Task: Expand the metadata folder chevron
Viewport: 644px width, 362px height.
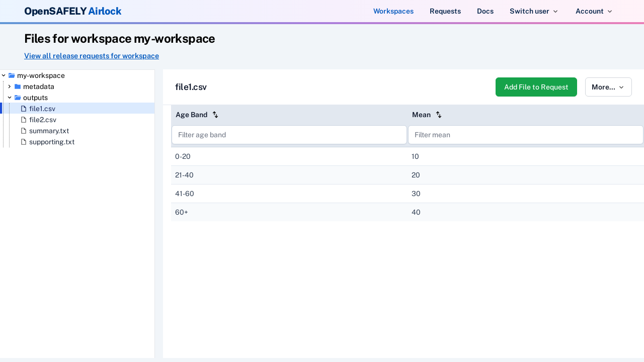Action: coord(9,86)
